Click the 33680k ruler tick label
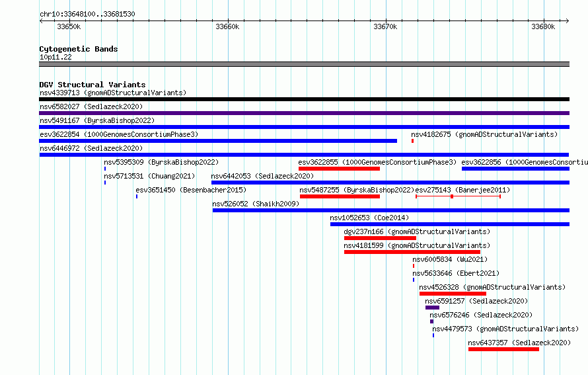 point(543,26)
